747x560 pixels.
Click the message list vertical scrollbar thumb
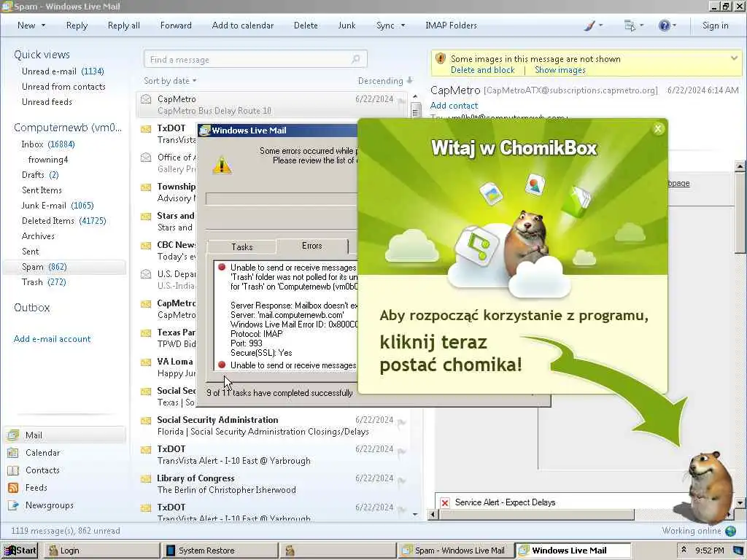[415, 110]
